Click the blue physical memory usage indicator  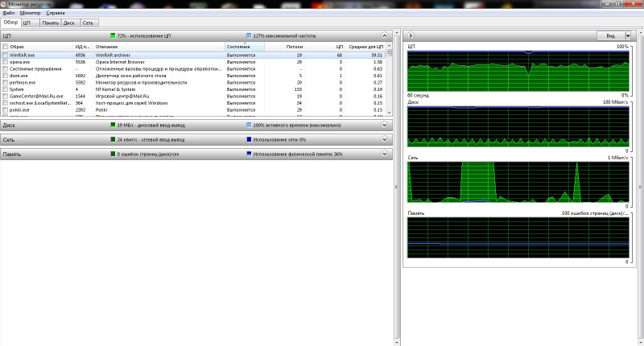(x=249, y=153)
